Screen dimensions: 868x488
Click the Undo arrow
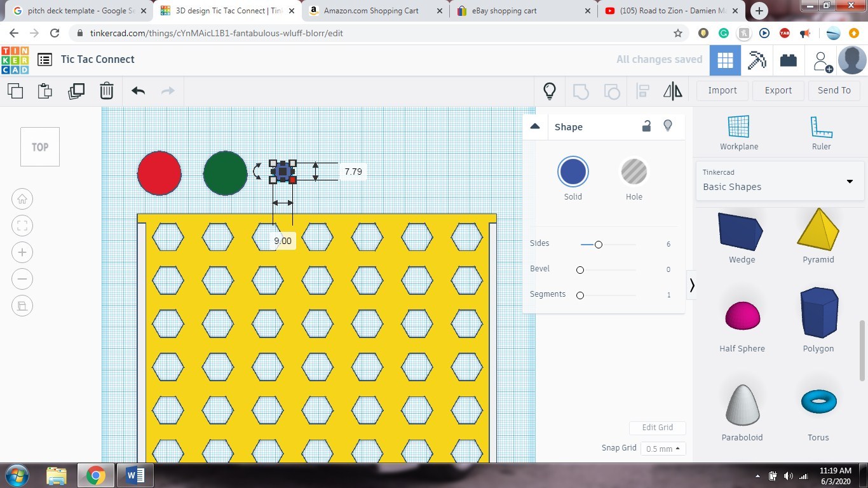tap(138, 90)
